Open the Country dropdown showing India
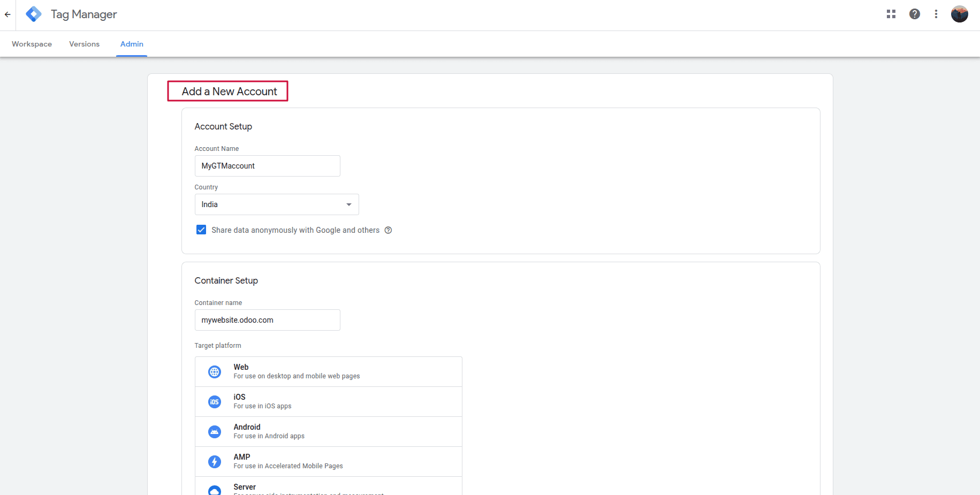The height and width of the screenshot is (495, 980). click(x=277, y=204)
